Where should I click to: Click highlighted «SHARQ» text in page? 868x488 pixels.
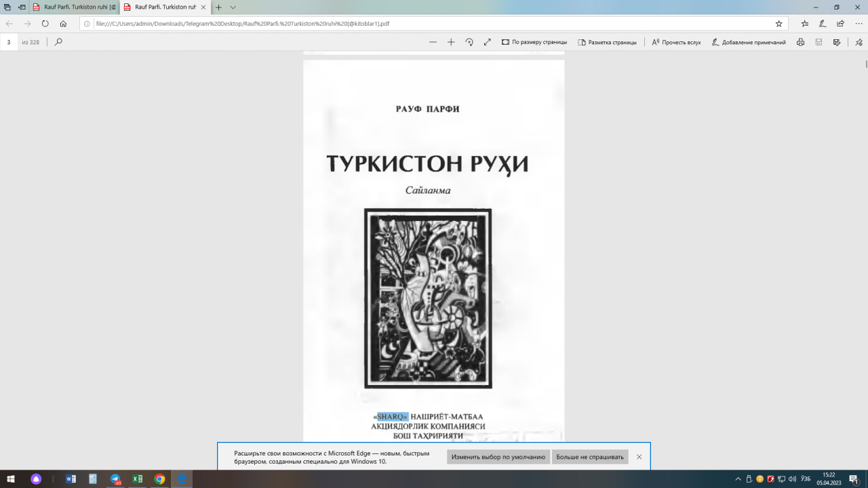pyautogui.click(x=393, y=416)
